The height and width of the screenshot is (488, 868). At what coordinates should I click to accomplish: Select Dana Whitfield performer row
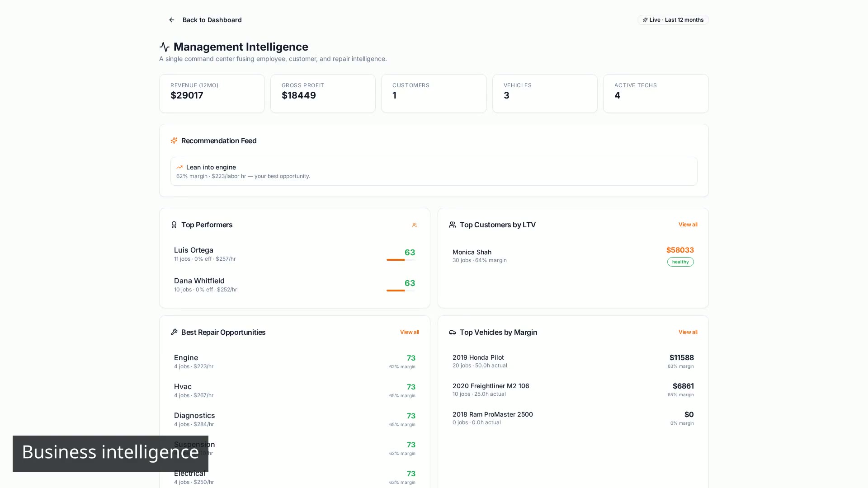[x=294, y=285]
